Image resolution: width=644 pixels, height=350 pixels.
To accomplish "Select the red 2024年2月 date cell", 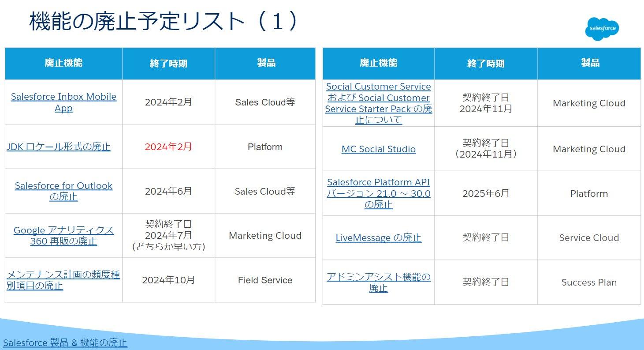I will click(x=168, y=147).
